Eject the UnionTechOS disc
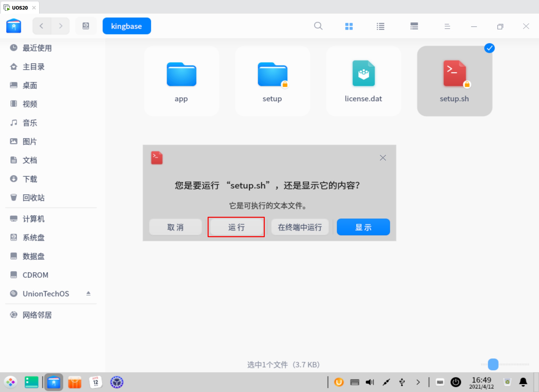Image resolution: width=539 pixels, height=392 pixels. click(88, 293)
